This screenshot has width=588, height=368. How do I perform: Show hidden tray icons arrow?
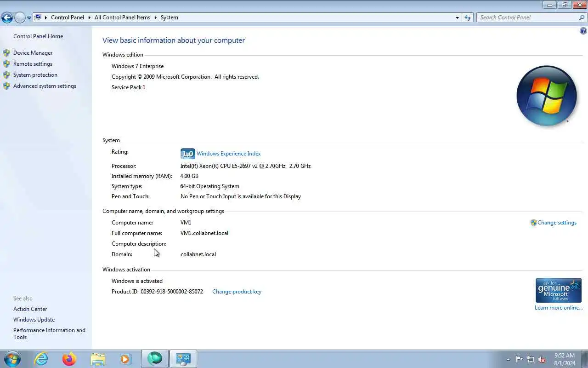pyautogui.click(x=508, y=359)
